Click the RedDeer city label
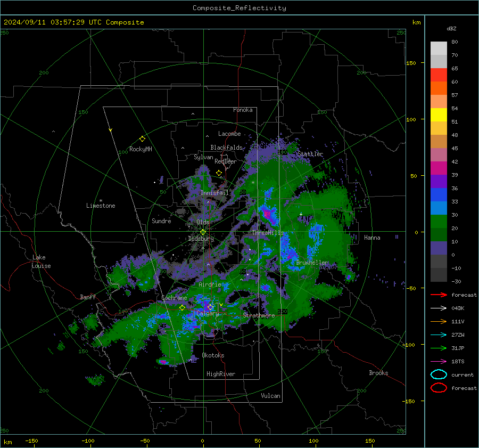Screen dimensions: 479x448 click(x=226, y=161)
